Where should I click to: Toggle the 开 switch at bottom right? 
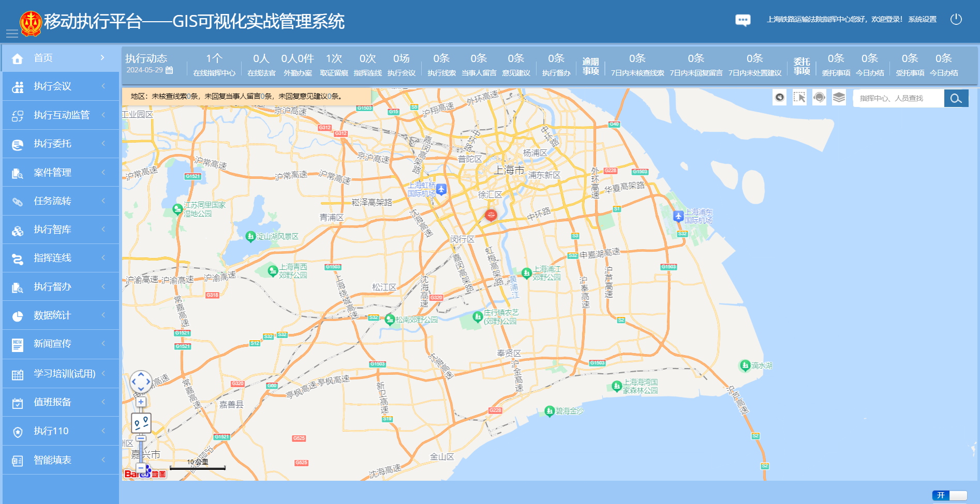point(949,495)
